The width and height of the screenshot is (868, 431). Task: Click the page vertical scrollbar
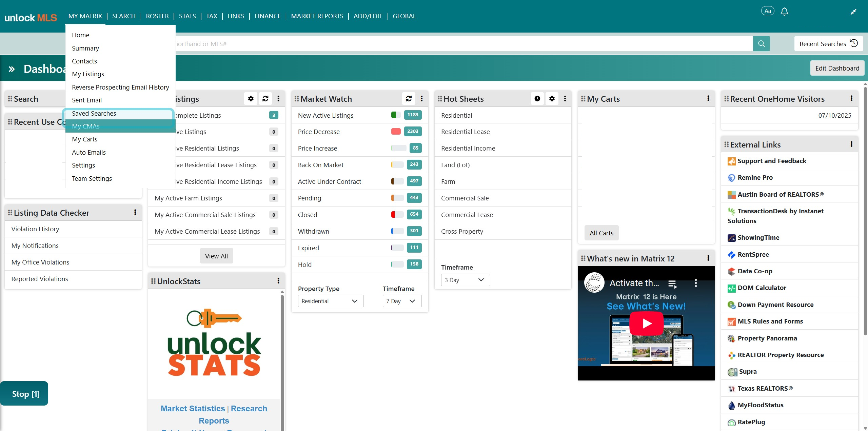coord(865,211)
